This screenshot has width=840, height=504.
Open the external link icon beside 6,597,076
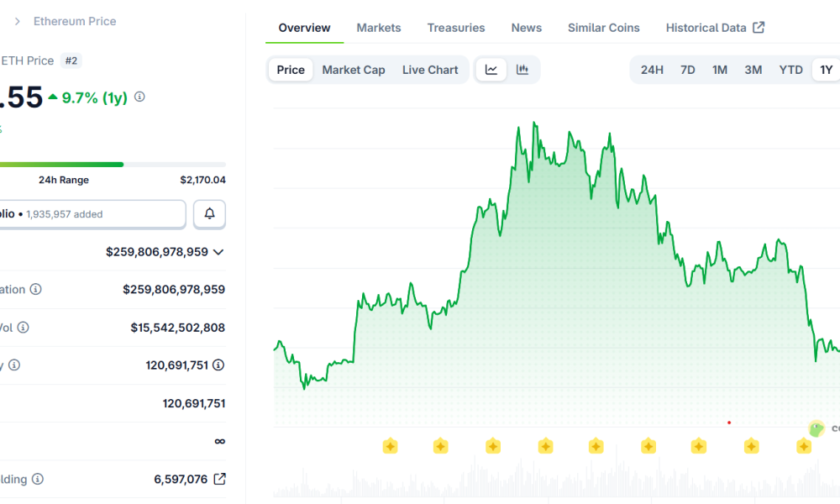[219, 479]
